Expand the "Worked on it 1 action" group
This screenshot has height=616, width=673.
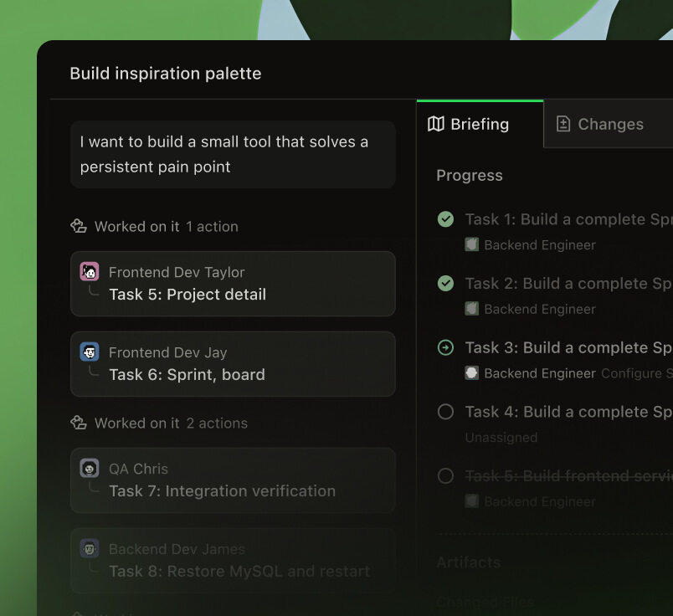point(155,226)
